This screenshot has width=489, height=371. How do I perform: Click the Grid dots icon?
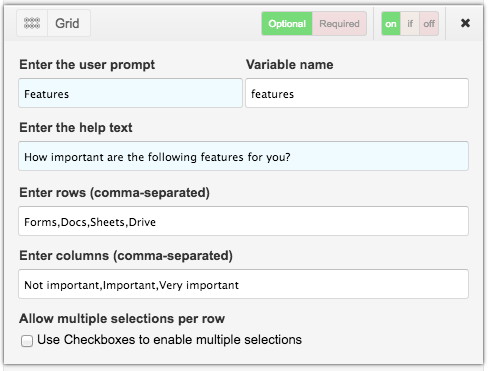(32, 23)
